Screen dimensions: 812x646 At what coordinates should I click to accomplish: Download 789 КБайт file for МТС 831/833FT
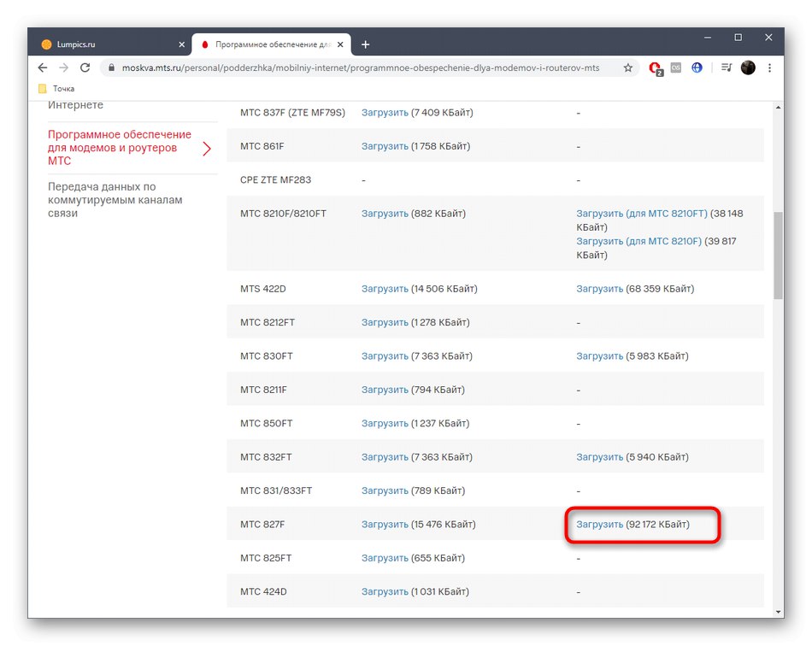[x=385, y=490]
